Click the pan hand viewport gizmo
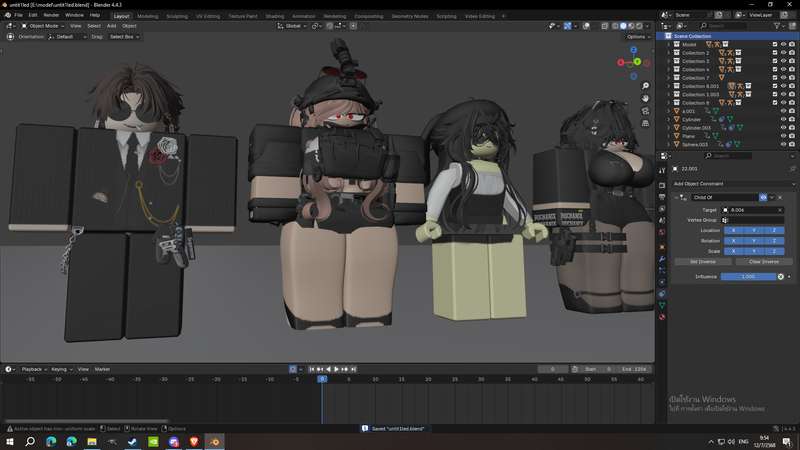Screen dimensions: 800x450 pos(645,98)
